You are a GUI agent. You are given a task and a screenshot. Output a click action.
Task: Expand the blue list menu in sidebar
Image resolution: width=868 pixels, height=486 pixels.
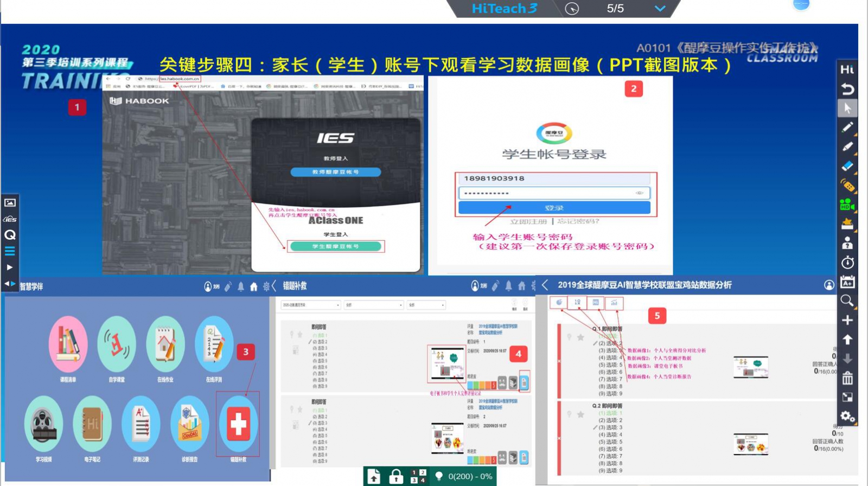click(10, 251)
